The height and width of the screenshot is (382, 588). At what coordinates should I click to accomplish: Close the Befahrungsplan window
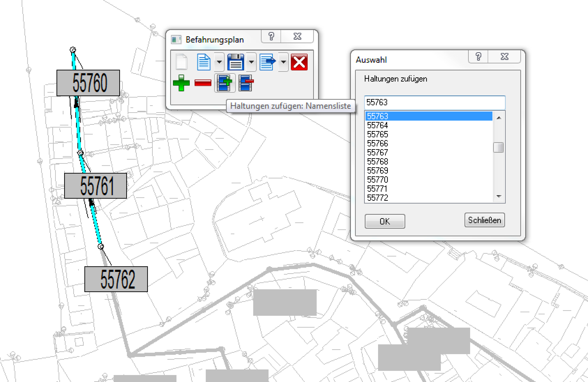pos(297,37)
